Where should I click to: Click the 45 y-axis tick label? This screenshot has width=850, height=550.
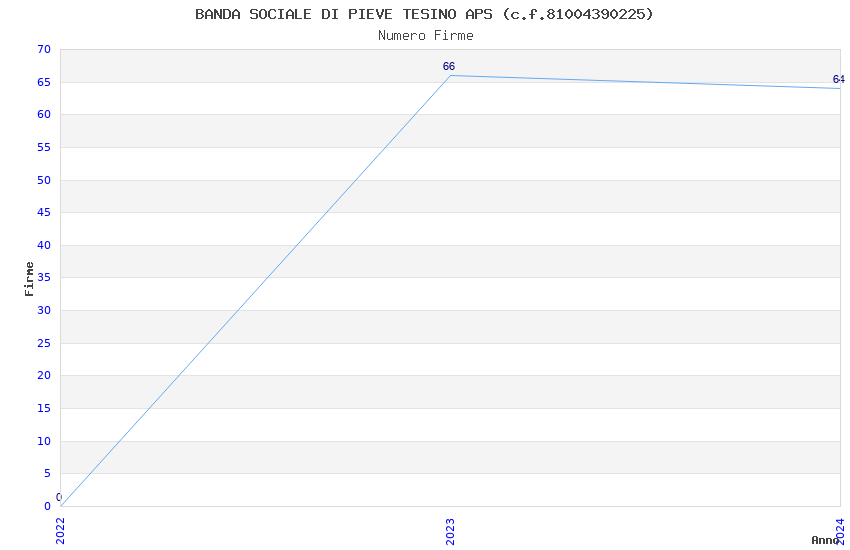click(x=44, y=212)
